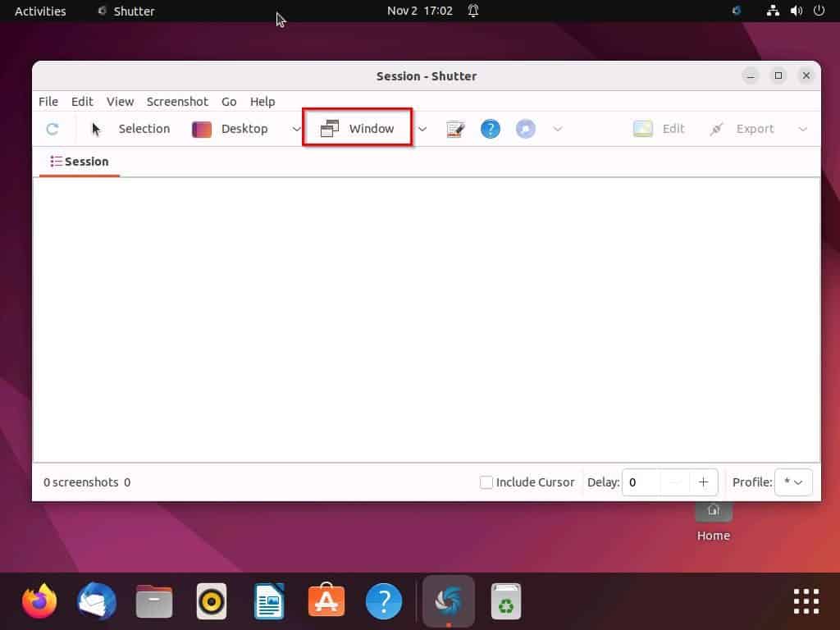Increase the delay with plus button
840x630 pixels.
click(703, 482)
